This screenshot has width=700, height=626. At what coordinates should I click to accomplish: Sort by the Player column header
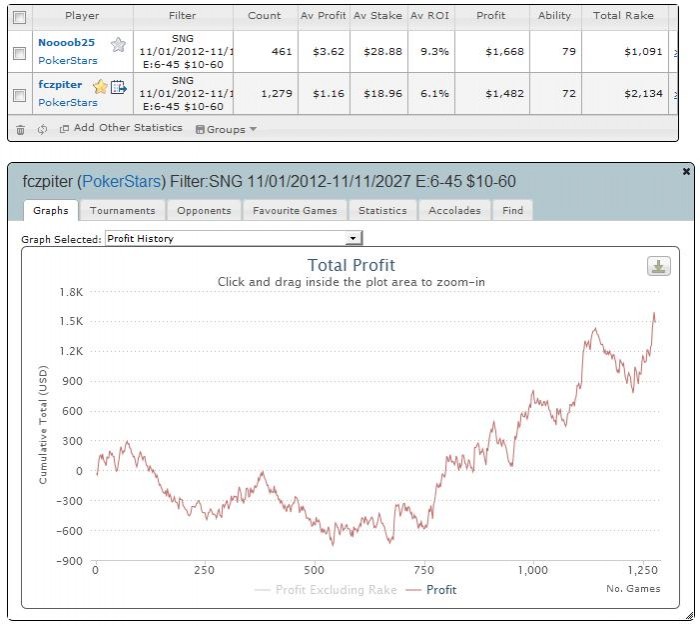82,16
